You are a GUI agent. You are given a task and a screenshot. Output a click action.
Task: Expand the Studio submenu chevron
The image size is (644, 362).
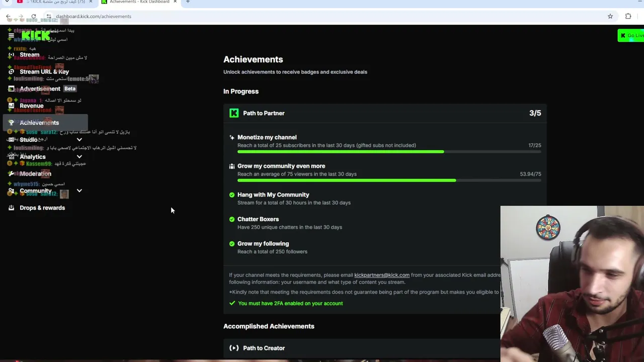point(79,140)
